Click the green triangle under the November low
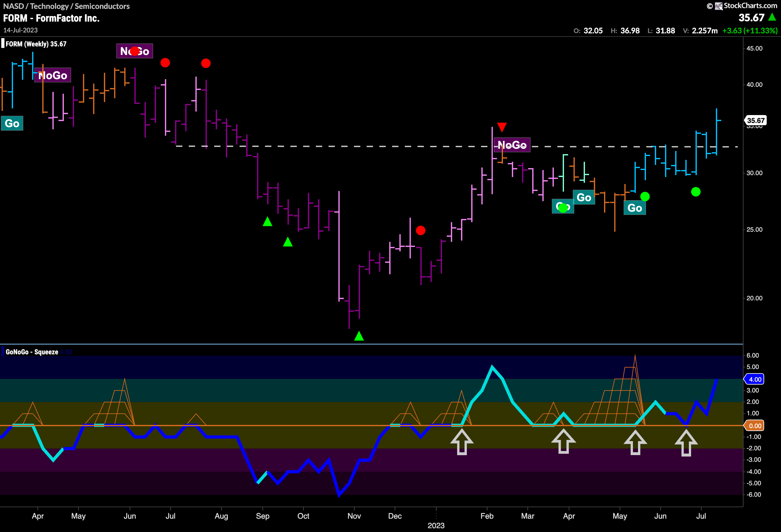This screenshot has height=532, width=781. coord(359,336)
